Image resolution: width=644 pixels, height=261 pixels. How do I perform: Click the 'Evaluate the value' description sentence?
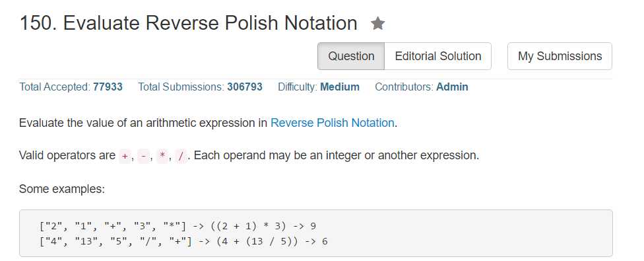tap(209, 123)
